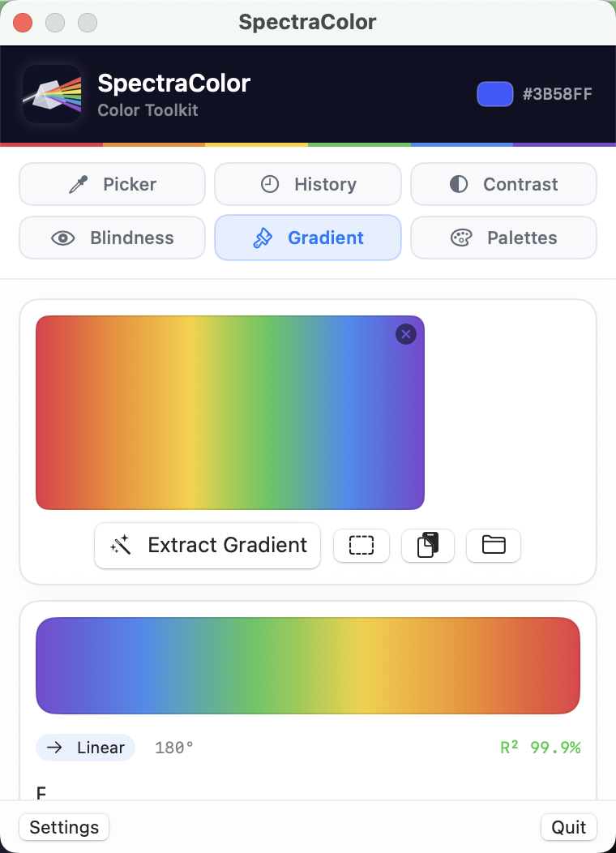Image resolution: width=616 pixels, height=853 pixels.
Task: Click the Extract Gradient button
Action: [x=207, y=546]
